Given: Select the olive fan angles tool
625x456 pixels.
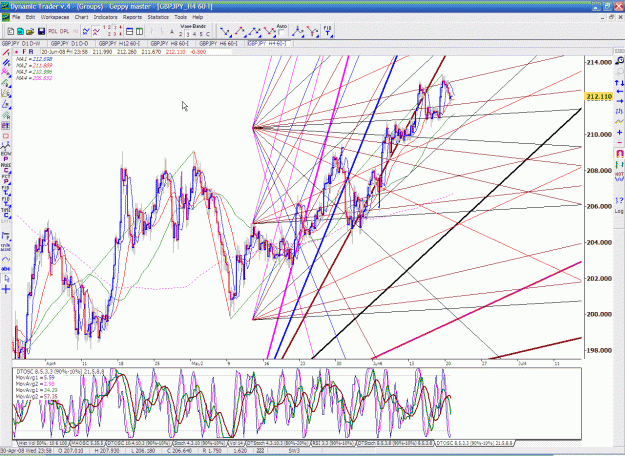Looking at the screenshot, I should click(x=6, y=93).
